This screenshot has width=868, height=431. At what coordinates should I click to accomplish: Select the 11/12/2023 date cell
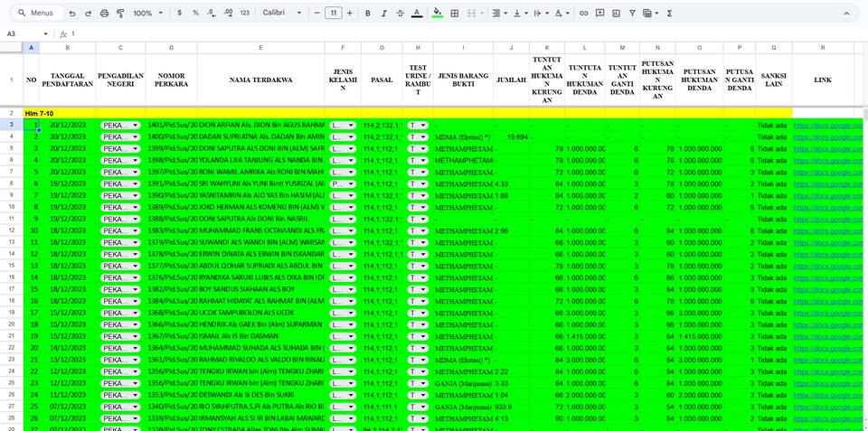[x=68, y=395]
